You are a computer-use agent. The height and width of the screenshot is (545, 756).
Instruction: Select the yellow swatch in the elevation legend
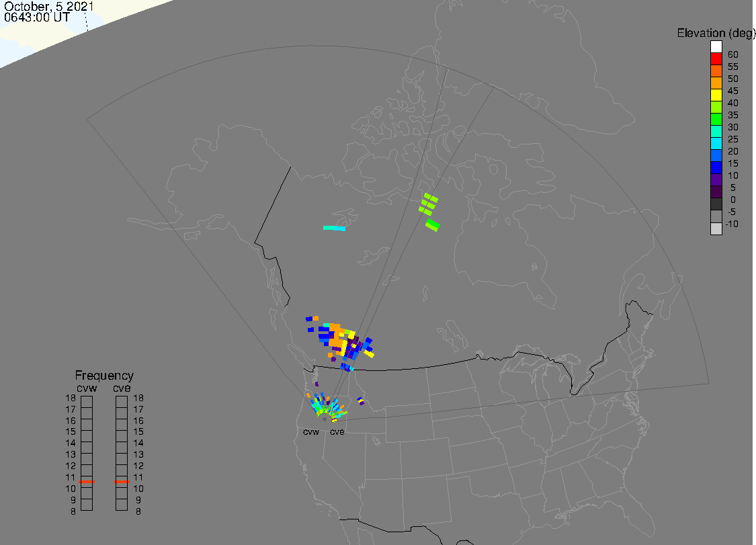click(x=716, y=95)
